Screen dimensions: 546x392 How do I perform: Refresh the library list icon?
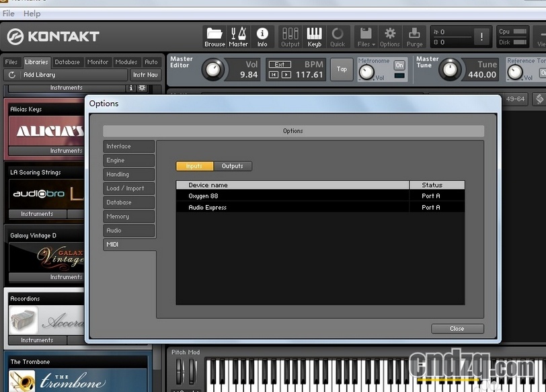point(12,75)
